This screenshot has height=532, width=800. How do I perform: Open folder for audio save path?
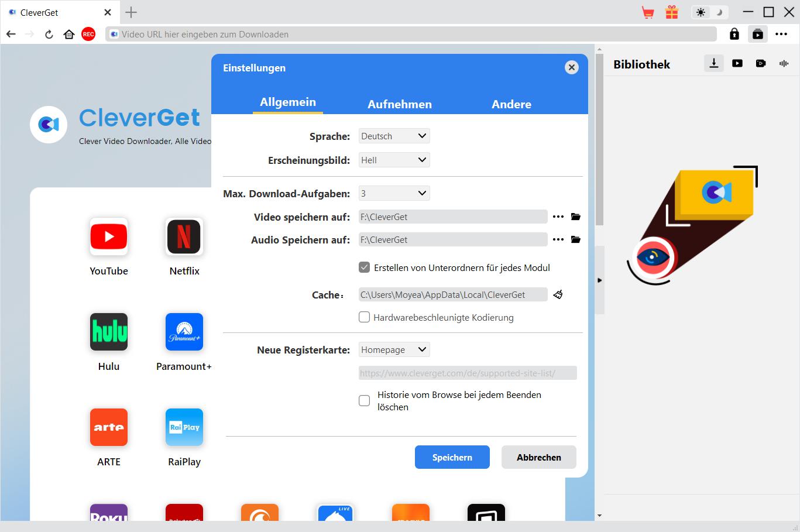[576, 240]
